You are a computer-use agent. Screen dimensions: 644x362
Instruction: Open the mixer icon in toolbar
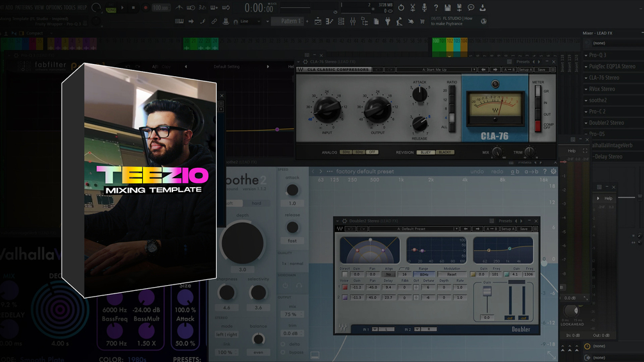click(353, 21)
